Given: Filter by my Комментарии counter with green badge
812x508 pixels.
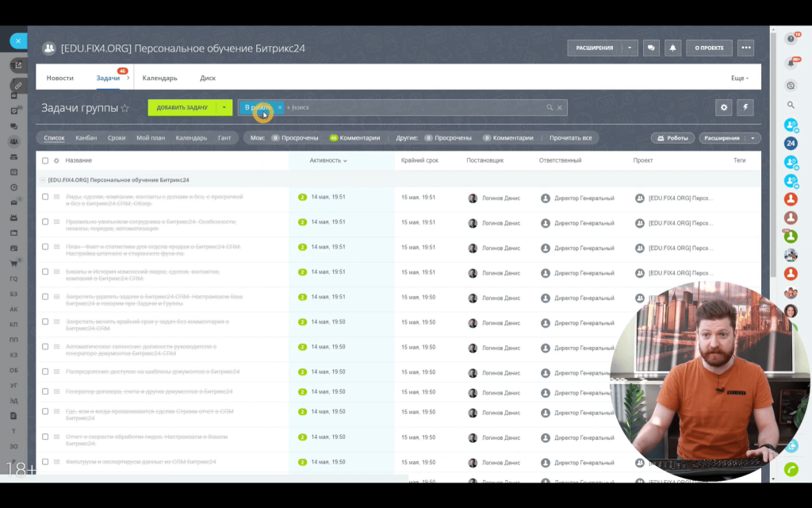Looking at the screenshot, I should pos(354,138).
